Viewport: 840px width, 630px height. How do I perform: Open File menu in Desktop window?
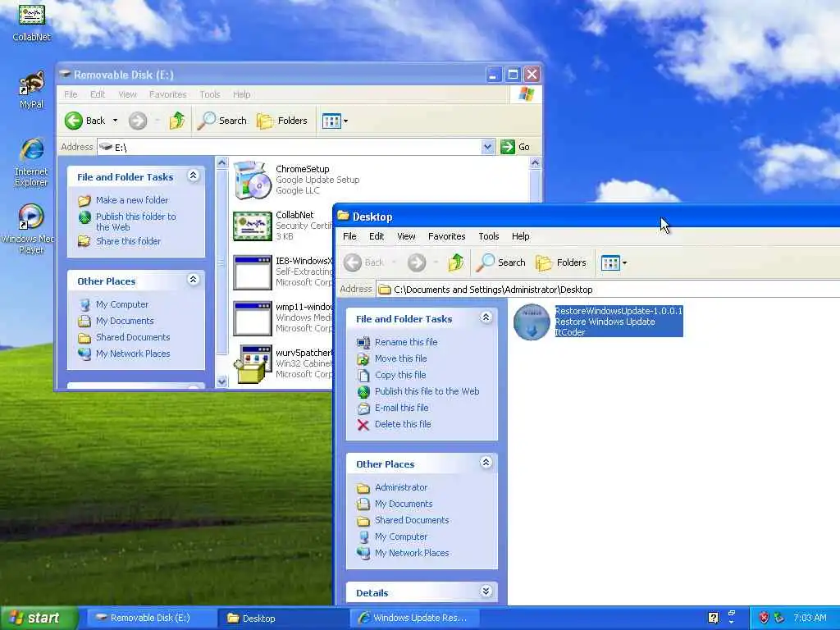pos(349,236)
